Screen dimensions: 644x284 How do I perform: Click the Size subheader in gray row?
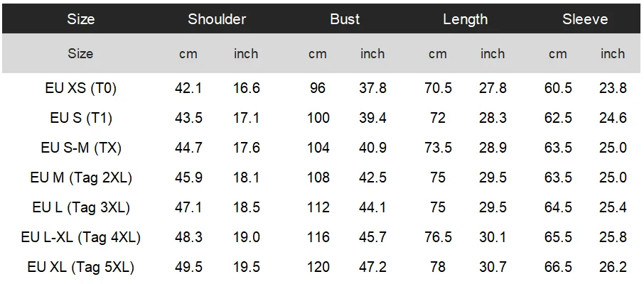click(x=80, y=53)
